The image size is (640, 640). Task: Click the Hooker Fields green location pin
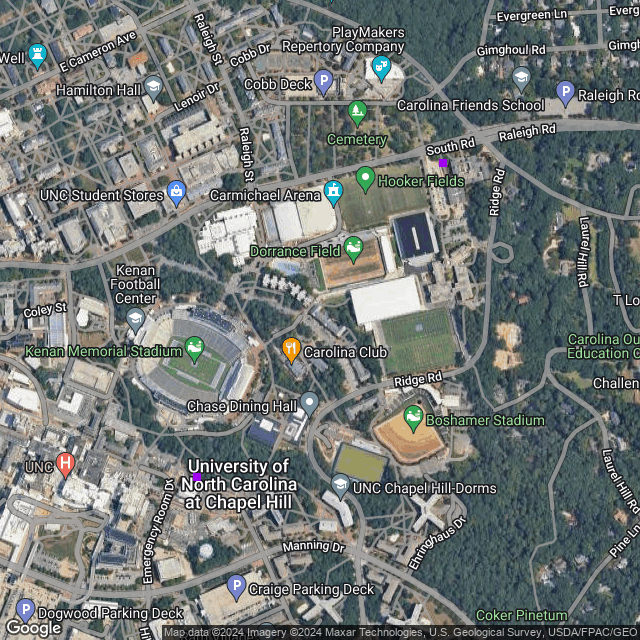click(365, 179)
